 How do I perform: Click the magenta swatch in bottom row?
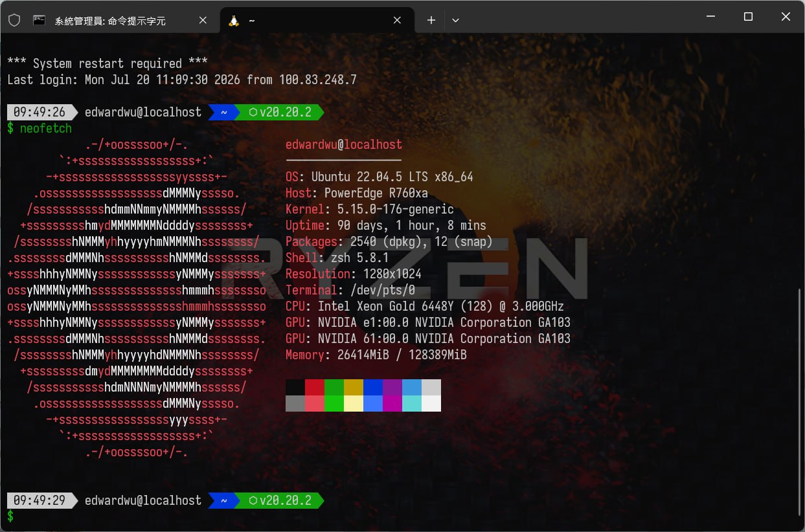[x=392, y=403]
